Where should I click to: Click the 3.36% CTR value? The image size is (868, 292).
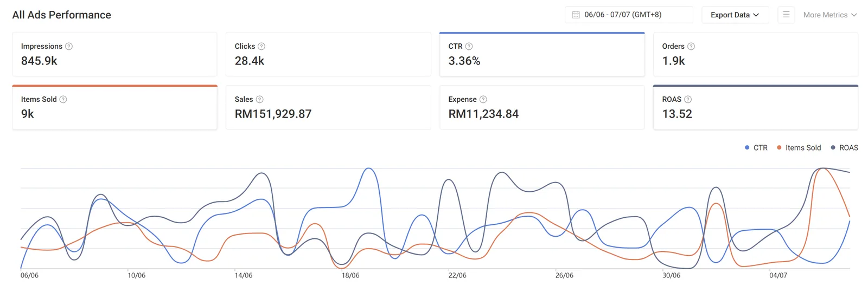click(464, 61)
